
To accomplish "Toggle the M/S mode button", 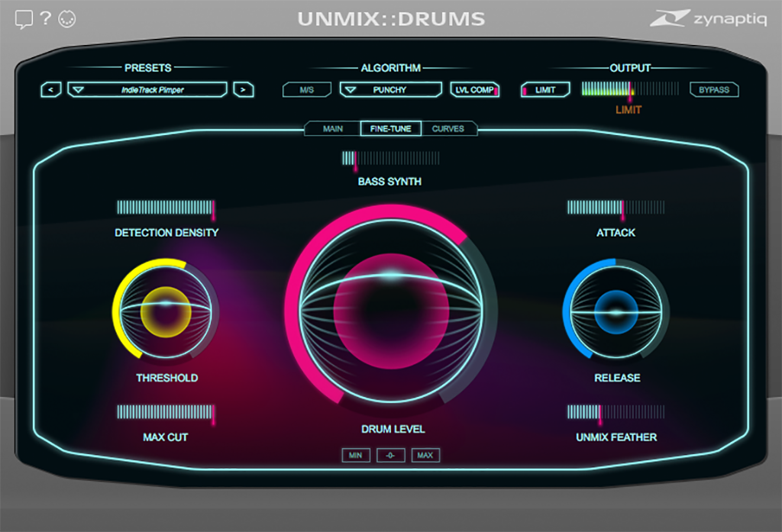I will (307, 90).
